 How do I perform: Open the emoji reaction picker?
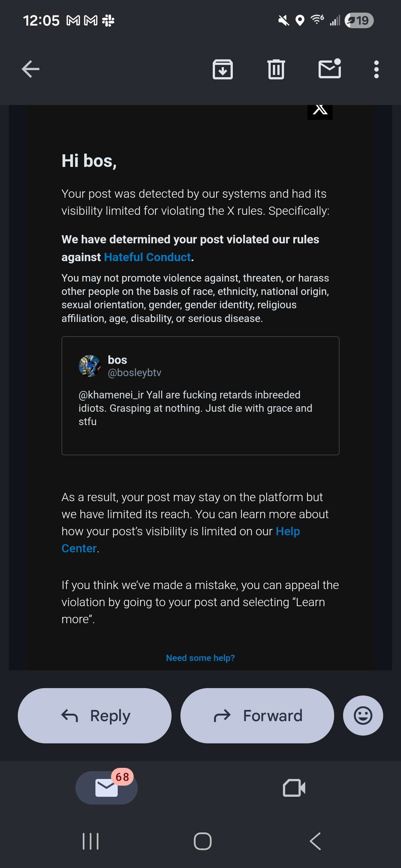(363, 716)
